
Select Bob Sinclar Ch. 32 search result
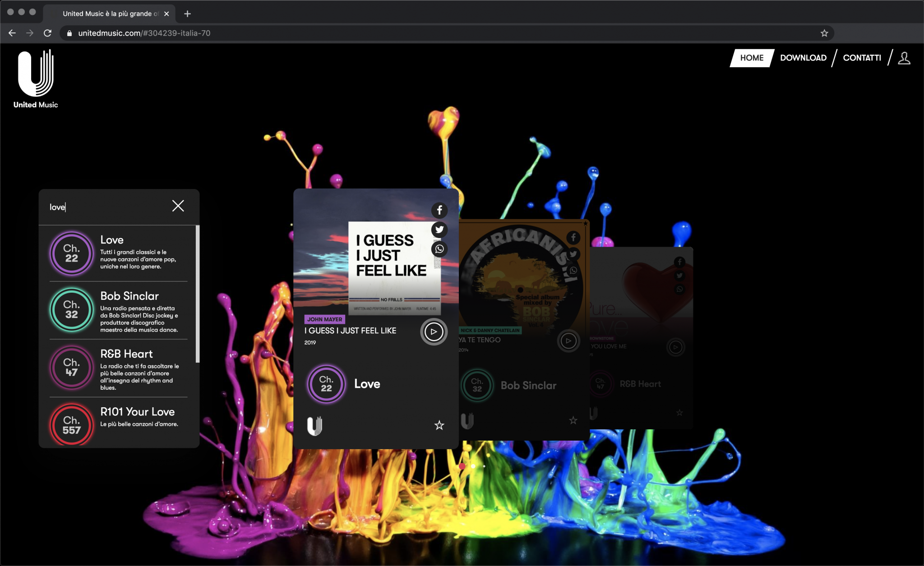[x=118, y=310]
